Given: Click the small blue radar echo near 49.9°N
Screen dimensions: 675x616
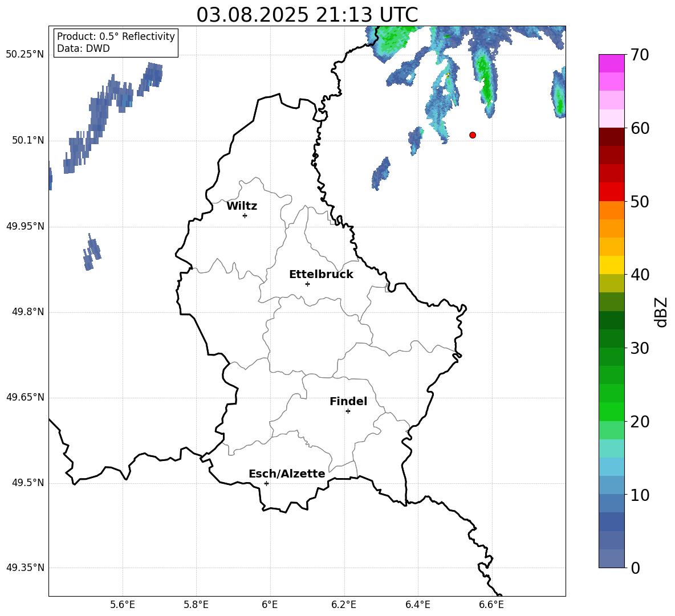Looking at the screenshot, I should point(91,252).
